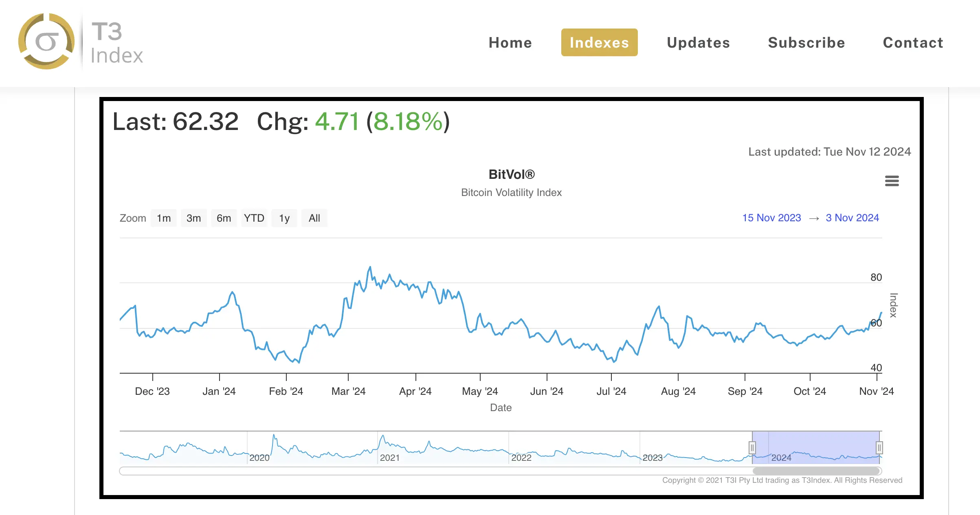
Task: Select the 1y zoom preset
Action: click(284, 218)
